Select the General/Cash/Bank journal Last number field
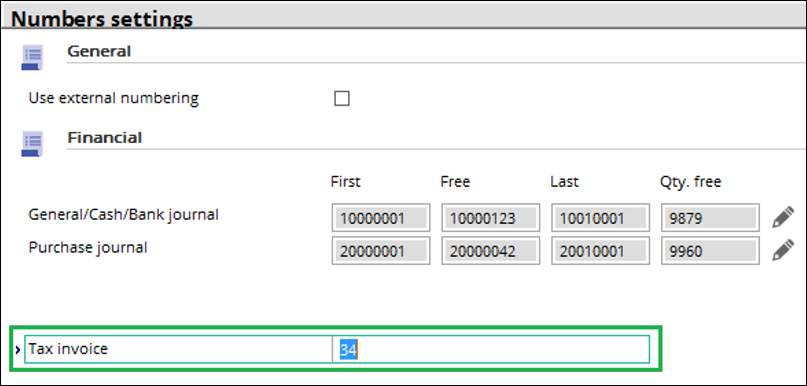The height and width of the screenshot is (386, 807). click(x=600, y=218)
